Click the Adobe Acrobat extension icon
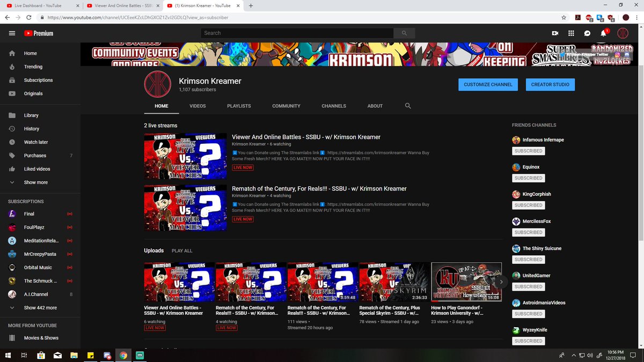Image resolution: width=644 pixels, height=362 pixels. coord(578,17)
